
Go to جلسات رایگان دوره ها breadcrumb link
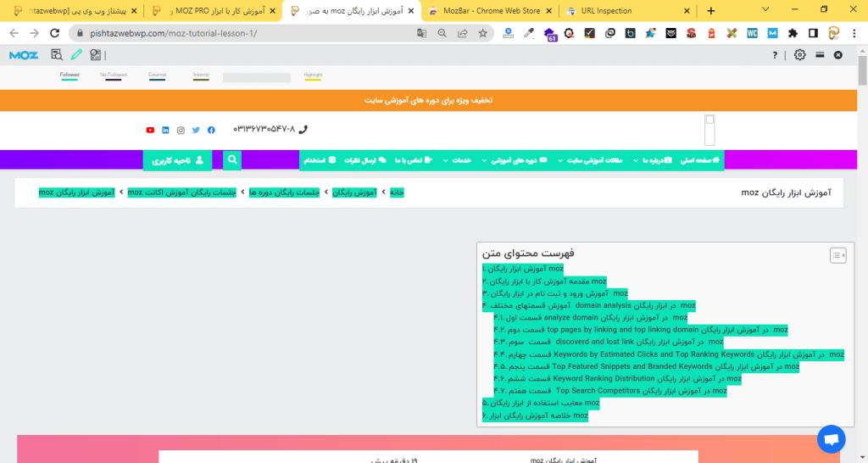[284, 192]
